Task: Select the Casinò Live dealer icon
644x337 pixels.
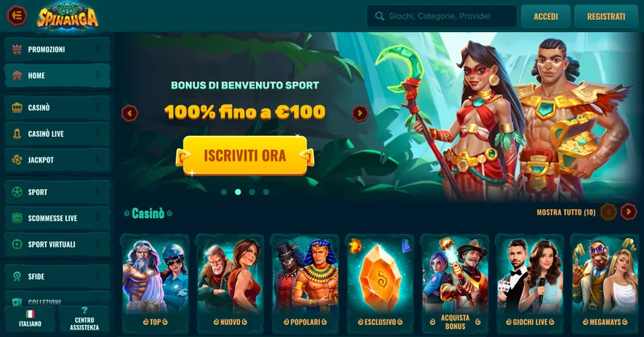Action: [17, 134]
